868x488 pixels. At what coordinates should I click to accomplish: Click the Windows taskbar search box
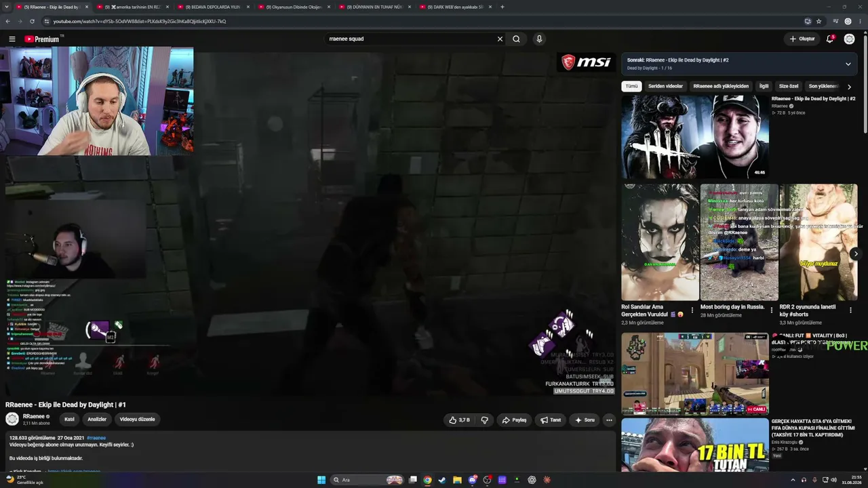pos(366,480)
